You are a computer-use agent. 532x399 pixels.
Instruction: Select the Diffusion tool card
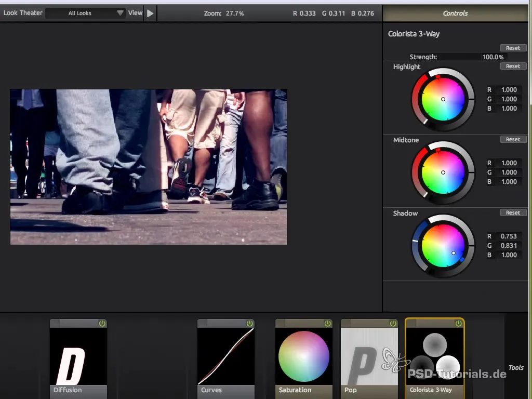(78, 358)
